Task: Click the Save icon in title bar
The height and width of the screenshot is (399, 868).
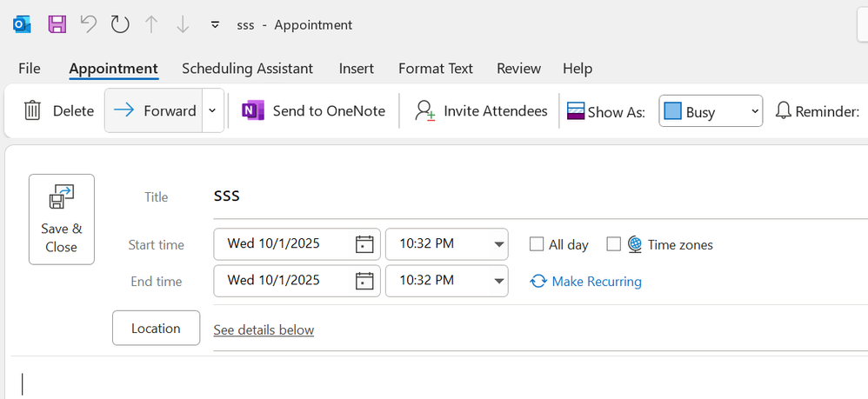Action: tap(57, 24)
